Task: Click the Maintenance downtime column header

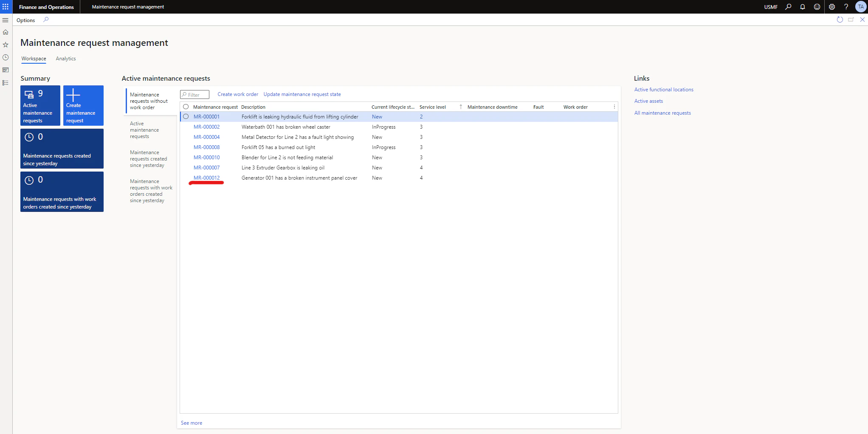Action: pyautogui.click(x=492, y=107)
